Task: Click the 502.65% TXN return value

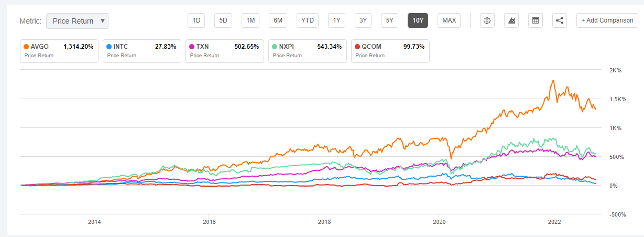Action: (x=247, y=47)
